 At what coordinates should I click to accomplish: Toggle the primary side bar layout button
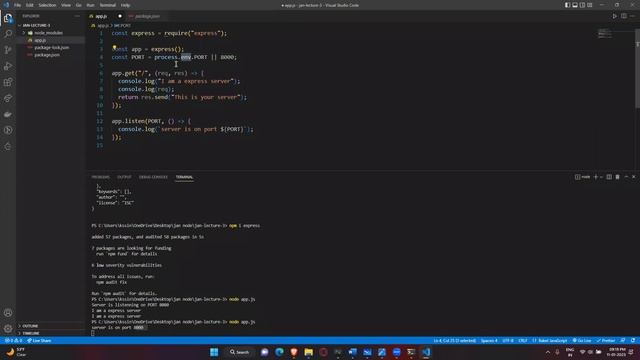tap(567, 5)
